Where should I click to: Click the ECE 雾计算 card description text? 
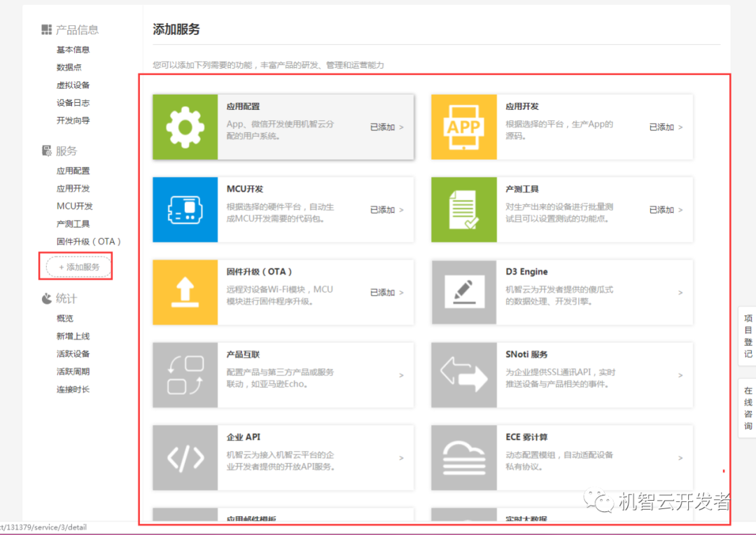[559, 461]
